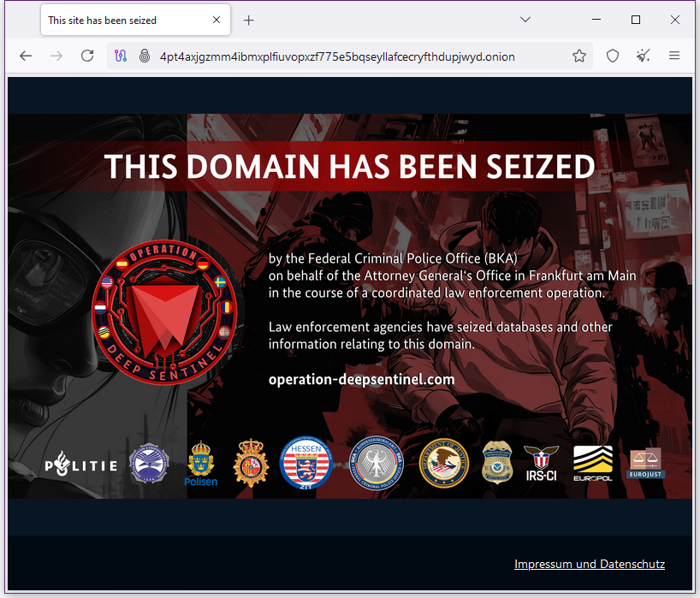The width and height of the screenshot is (700, 598).
Task: Click the 'Federal Criminal Police Office (BKA)' line
Action: click(x=393, y=259)
